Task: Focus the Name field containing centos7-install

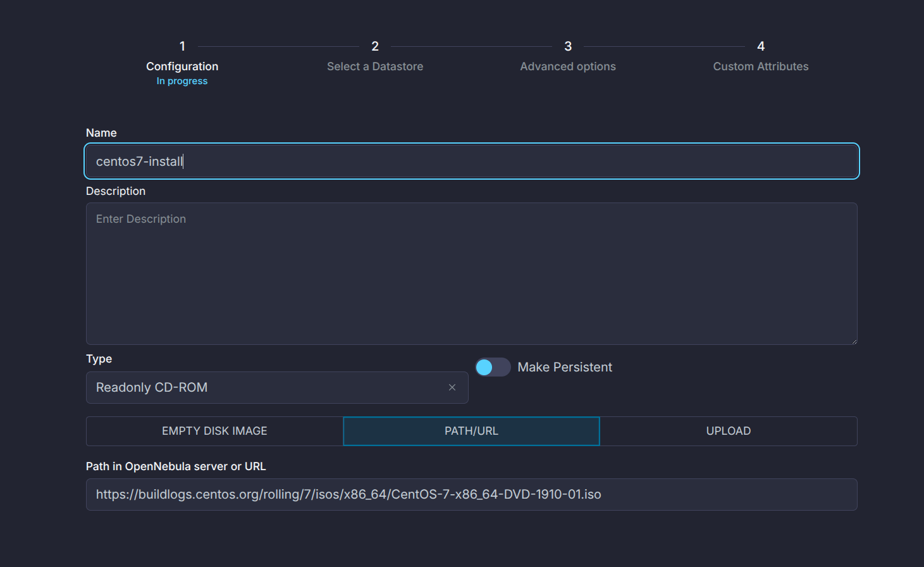Action: tap(472, 161)
